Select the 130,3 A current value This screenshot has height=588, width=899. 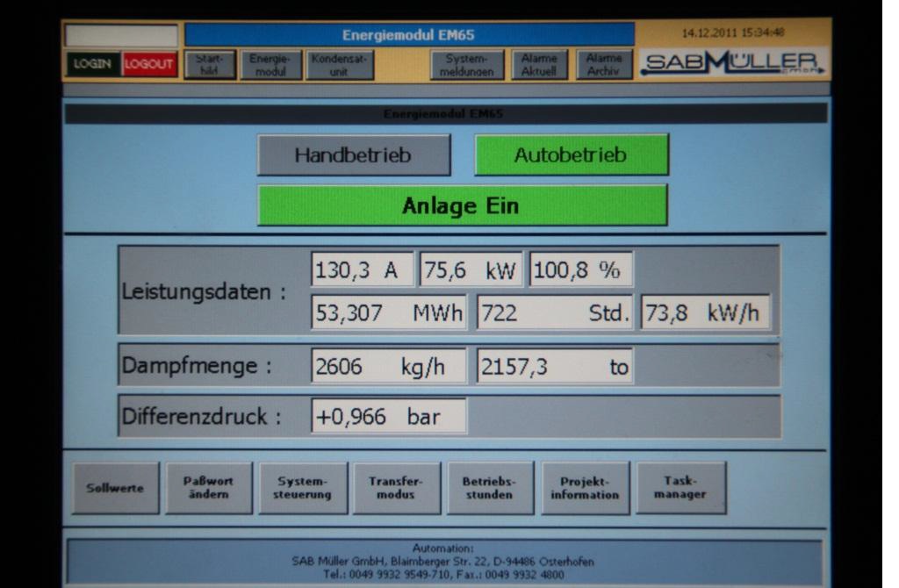coord(362,269)
